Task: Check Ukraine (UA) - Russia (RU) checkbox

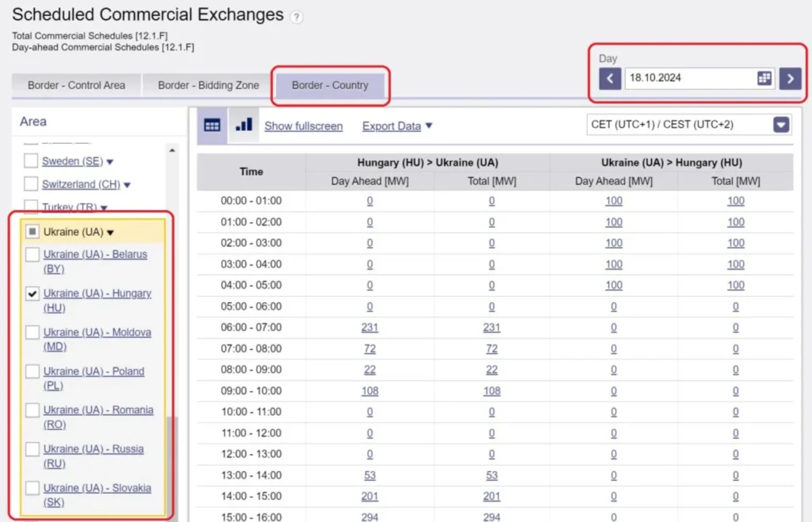Action: 32,449
